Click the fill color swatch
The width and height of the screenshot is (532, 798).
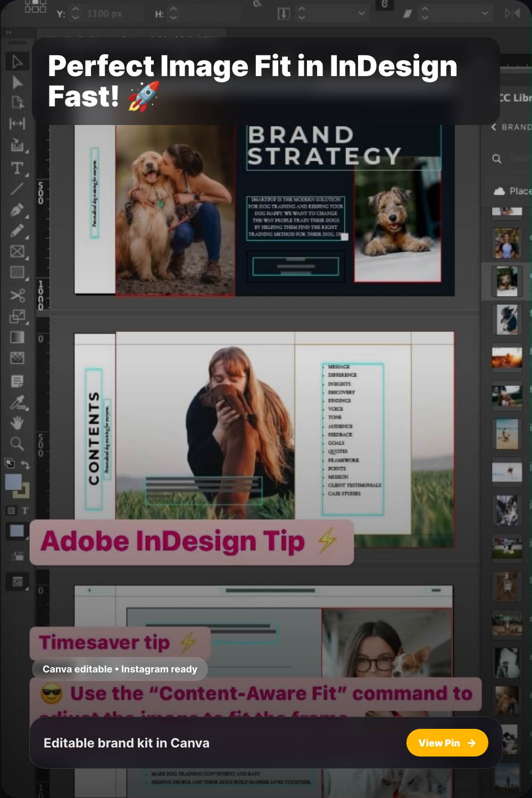13,482
